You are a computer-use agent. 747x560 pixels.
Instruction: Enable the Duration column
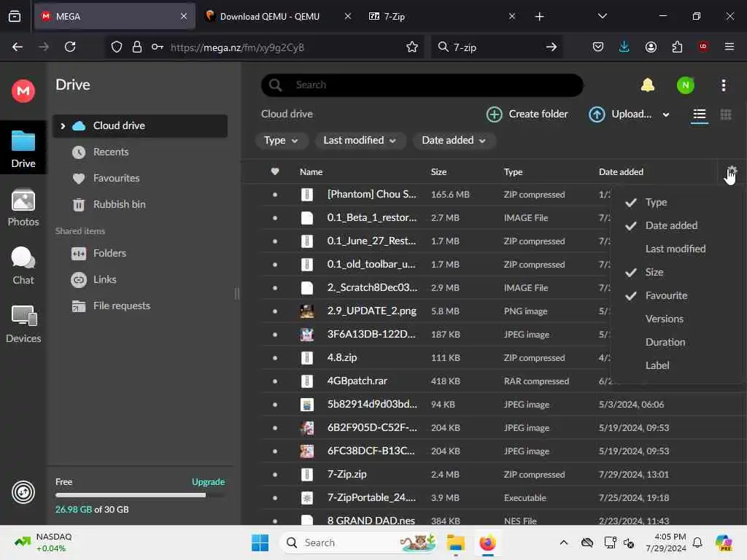coord(665,343)
